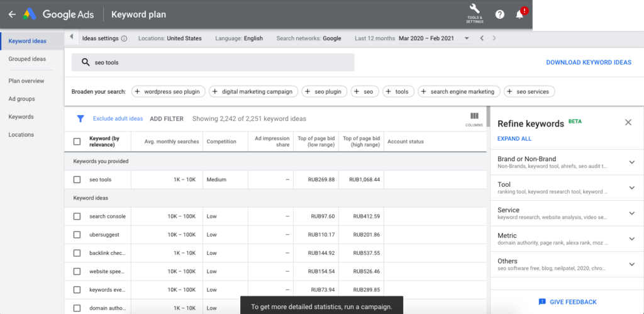Click the blue filter funnel icon

coord(80,119)
